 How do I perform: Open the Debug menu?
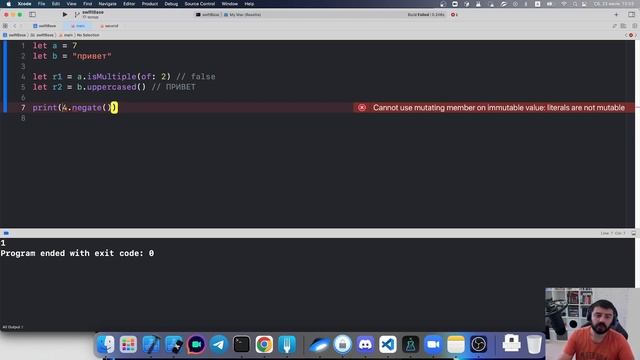tap(171, 4)
